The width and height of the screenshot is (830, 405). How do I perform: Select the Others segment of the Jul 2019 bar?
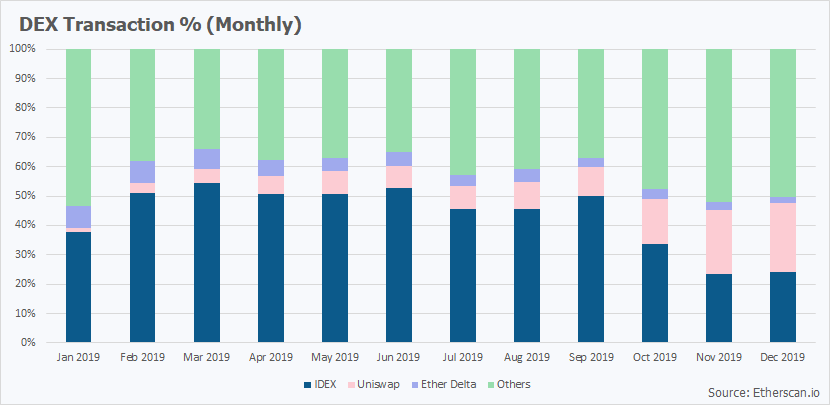pyautogui.click(x=462, y=112)
